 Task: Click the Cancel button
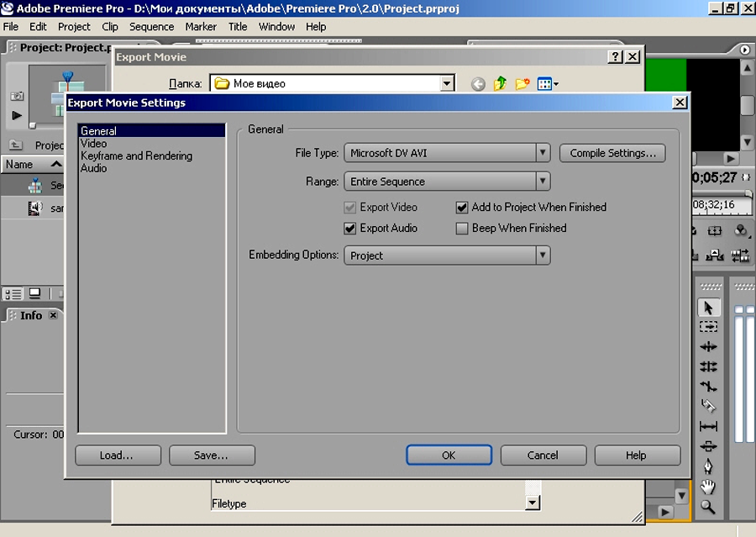(543, 455)
